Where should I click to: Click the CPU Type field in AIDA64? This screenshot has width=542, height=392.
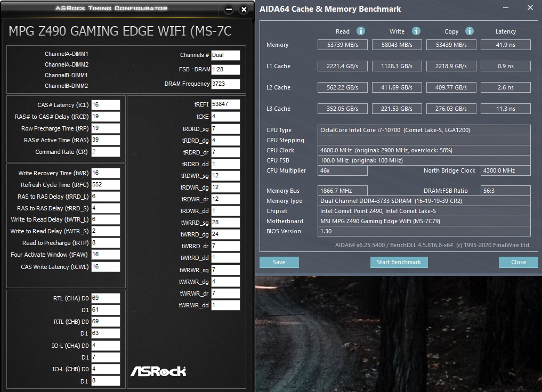(424, 130)
